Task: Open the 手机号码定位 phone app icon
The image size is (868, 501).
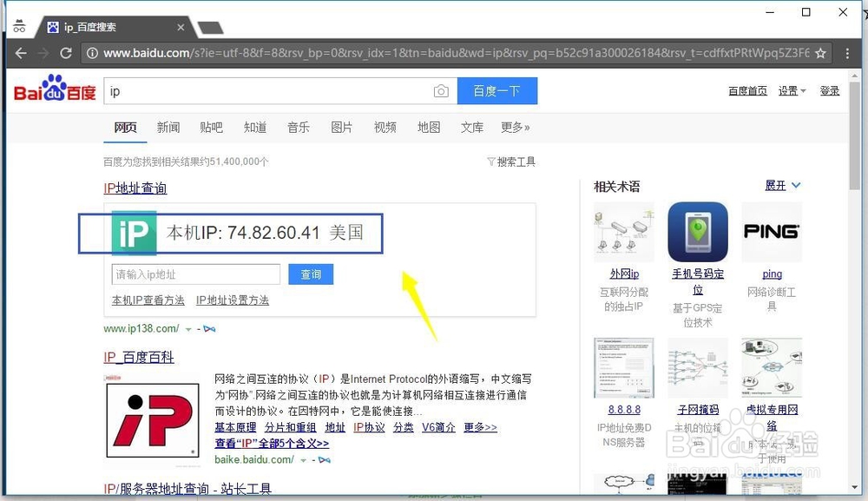Action: (x=698, y=232)
